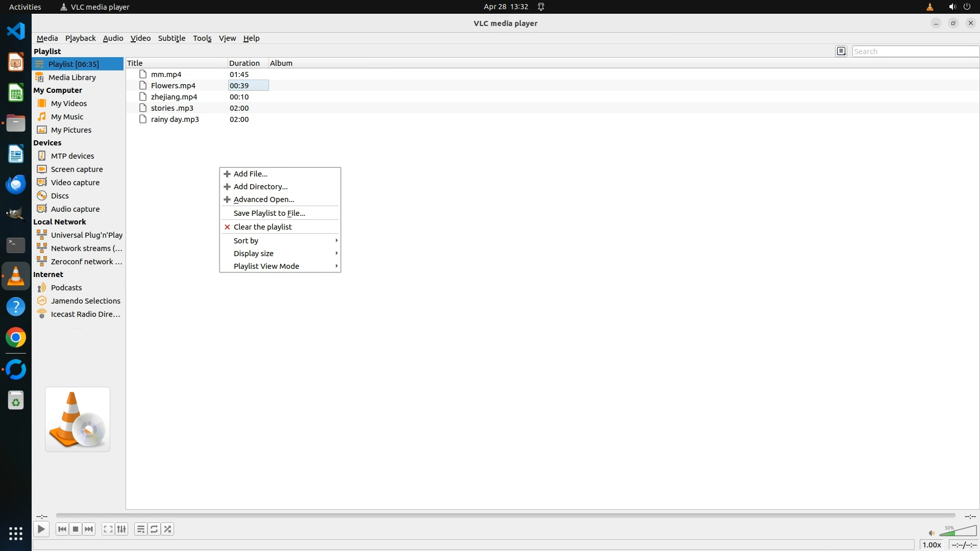The width and height of the screenshot is (980, 551).
Task: Open the Media Library sidebar item
Action: [72, 78]
